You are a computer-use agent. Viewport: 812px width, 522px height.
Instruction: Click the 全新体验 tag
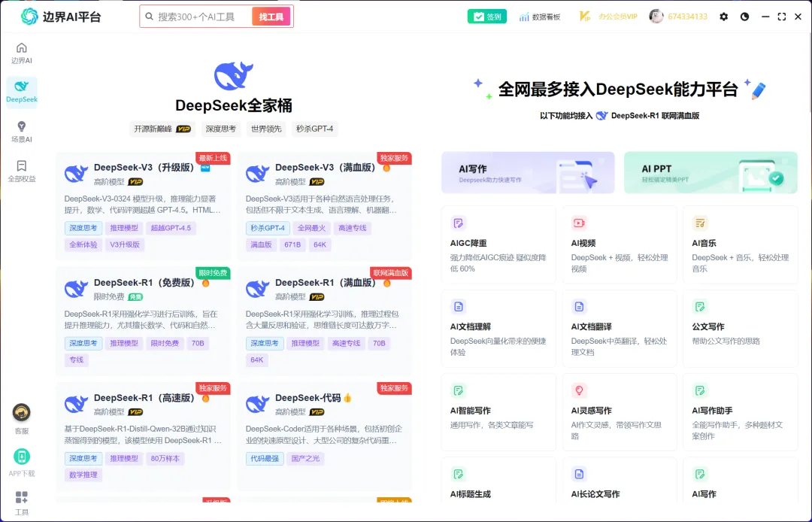pyautogui.click(x=83, y=244)
